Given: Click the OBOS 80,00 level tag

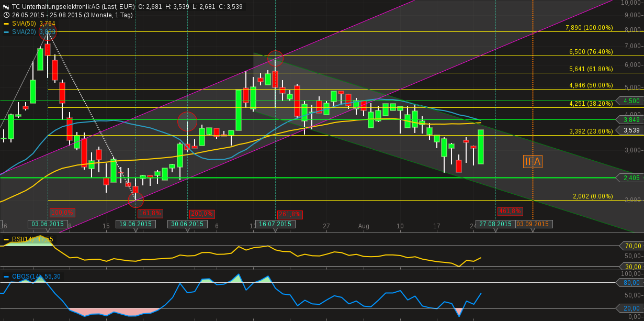Looking at the screenshot, I should (x=630, y=283).
